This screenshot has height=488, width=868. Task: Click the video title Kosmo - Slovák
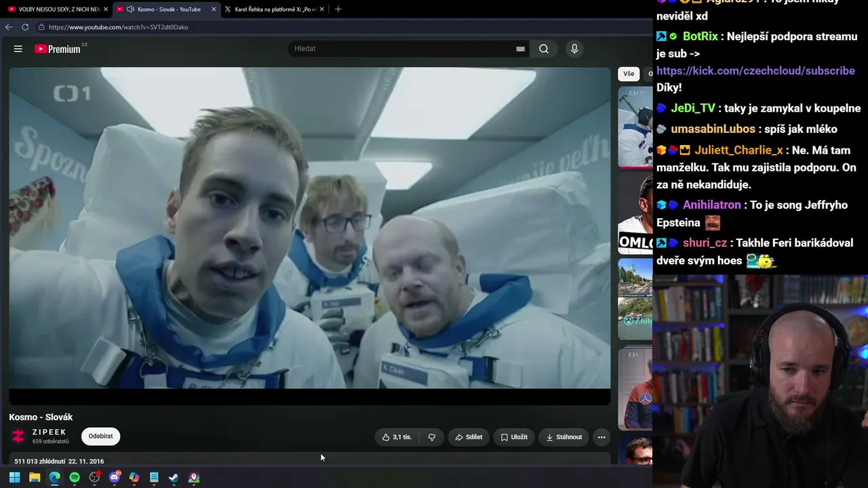click(41, 417)
